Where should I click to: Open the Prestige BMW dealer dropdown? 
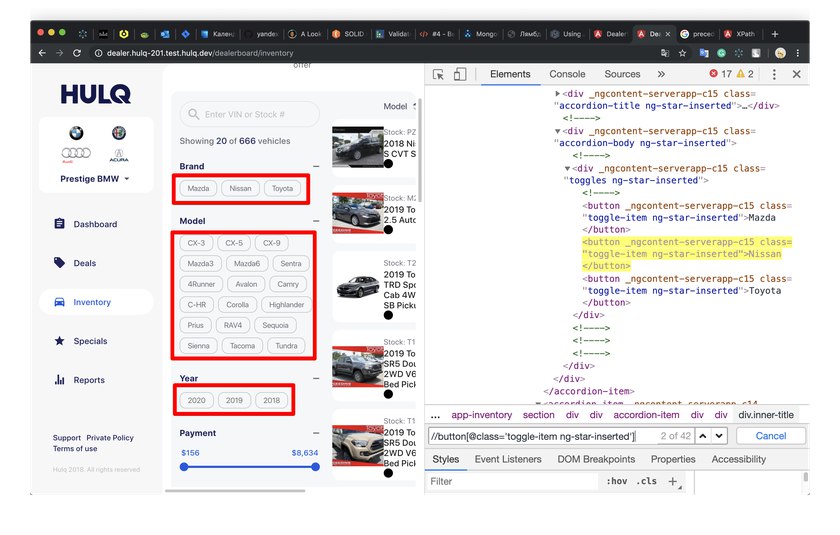(x=95, y=179)
